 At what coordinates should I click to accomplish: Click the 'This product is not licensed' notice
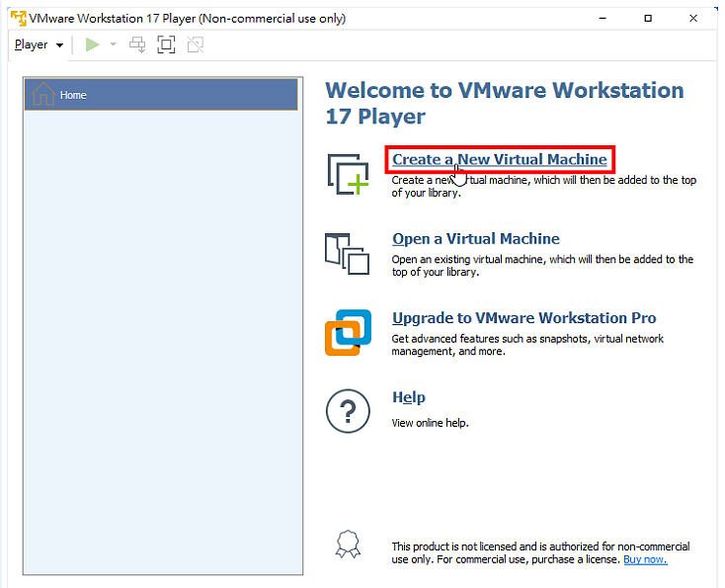coord(540,553)
